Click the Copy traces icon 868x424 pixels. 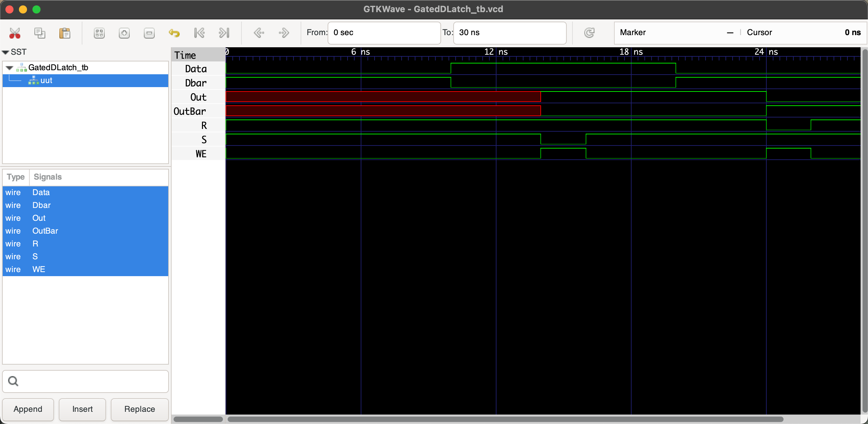pos(40,33)
